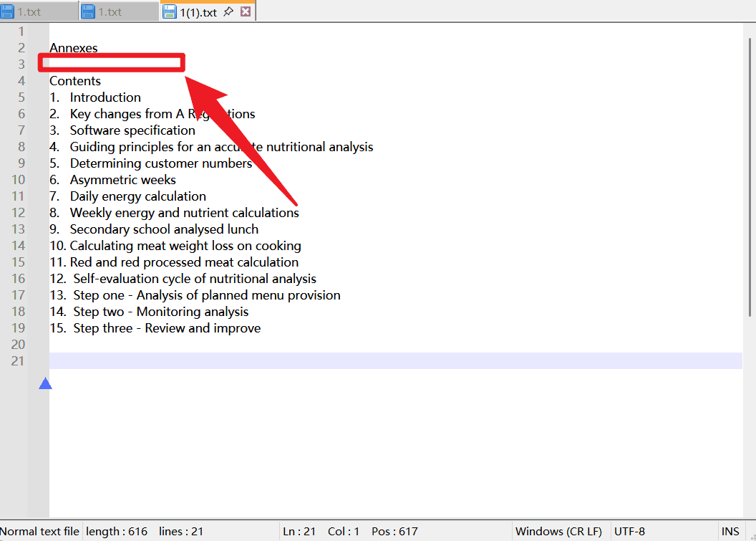
Task: Open the 'UTF-8' encoding selector
Action: 629,532
